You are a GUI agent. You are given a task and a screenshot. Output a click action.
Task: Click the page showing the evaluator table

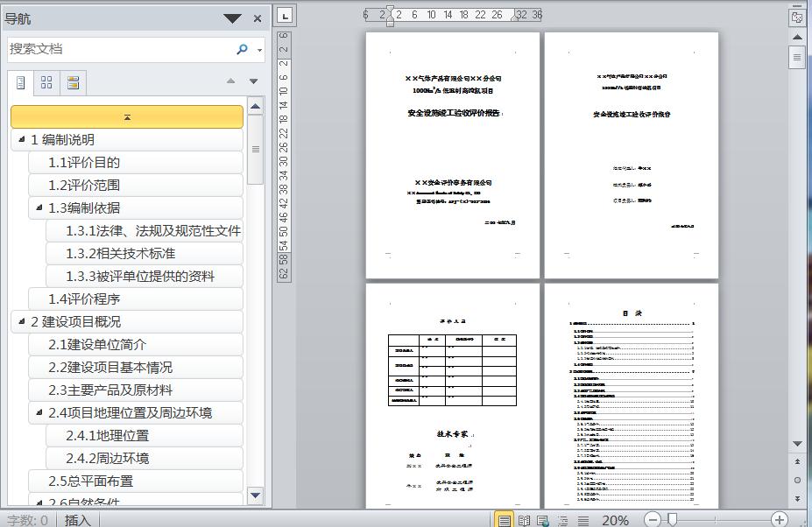click(453, 396)
